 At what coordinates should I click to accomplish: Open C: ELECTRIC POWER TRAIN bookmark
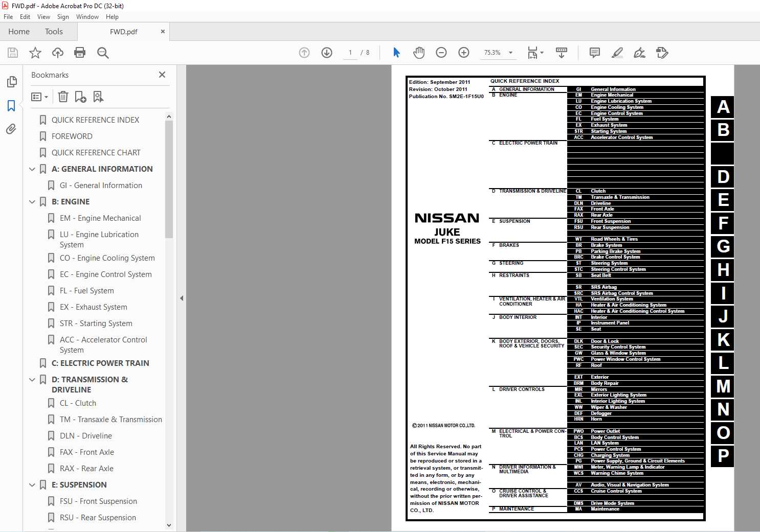coord(100,363)
